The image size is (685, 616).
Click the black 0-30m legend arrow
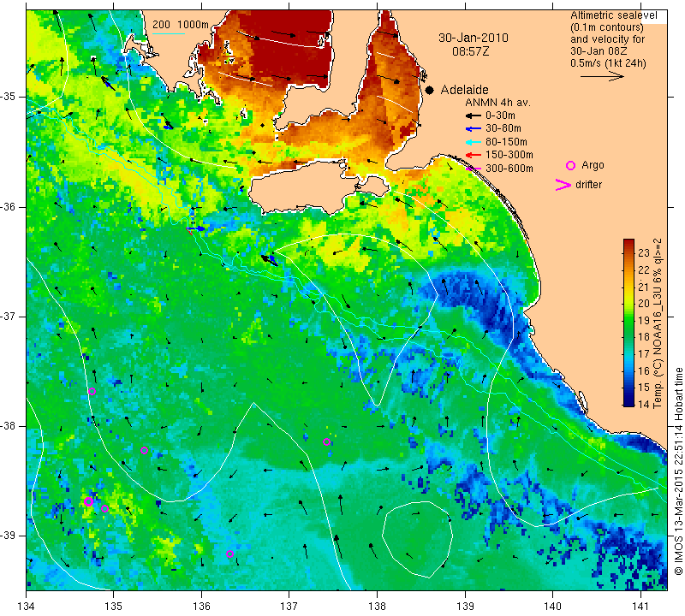pyautogui.click(x=473, y=115)
